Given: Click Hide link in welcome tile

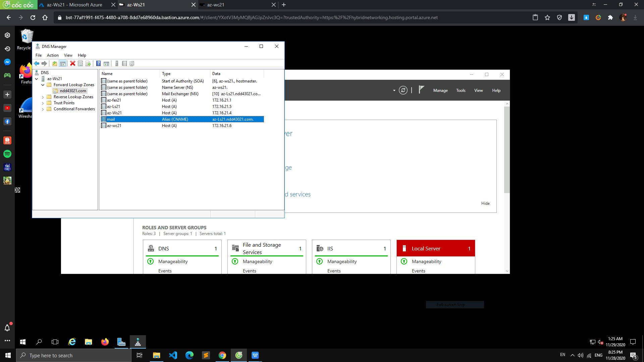Looking at the screenshot, I should 485,203.
